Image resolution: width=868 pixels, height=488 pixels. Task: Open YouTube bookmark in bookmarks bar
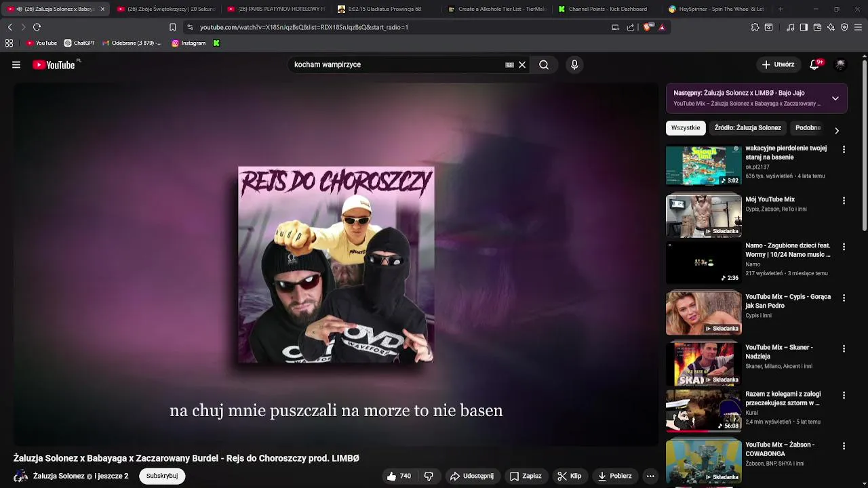(41, 43)
